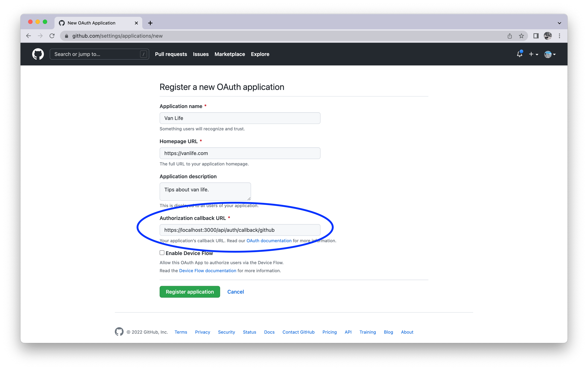Open the OAuth documentation link

pos(269,241)
